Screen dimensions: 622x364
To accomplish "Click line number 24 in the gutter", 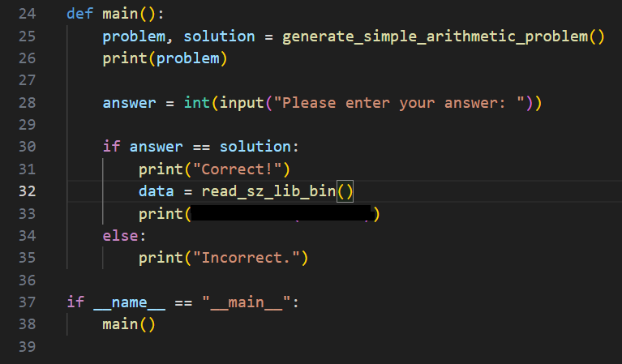I will (x=28, y=14).
